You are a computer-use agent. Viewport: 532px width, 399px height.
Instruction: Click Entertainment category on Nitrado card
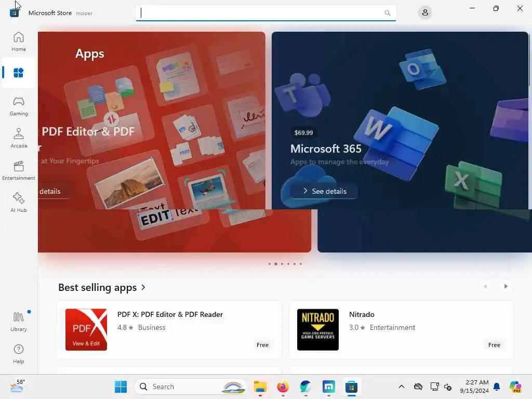click(x=392, y=327)
